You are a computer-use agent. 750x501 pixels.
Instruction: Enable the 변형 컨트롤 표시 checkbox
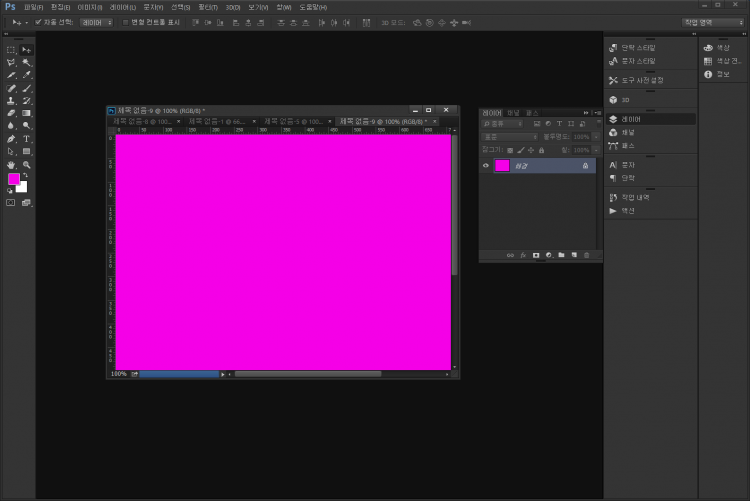click(125, 21)
